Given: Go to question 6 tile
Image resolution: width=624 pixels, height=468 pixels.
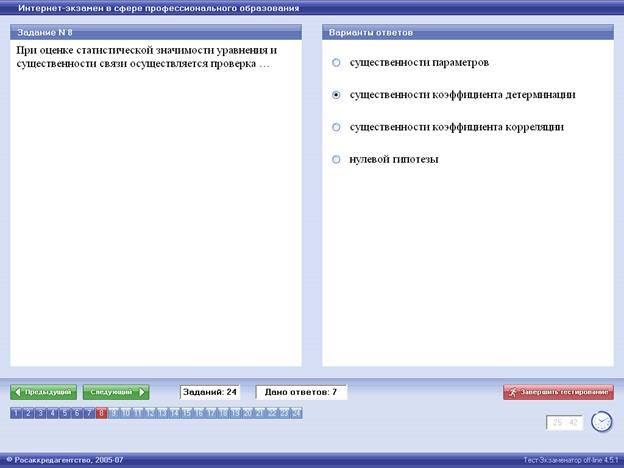Looking at the screenshot, I should click(x=77, y=413).
